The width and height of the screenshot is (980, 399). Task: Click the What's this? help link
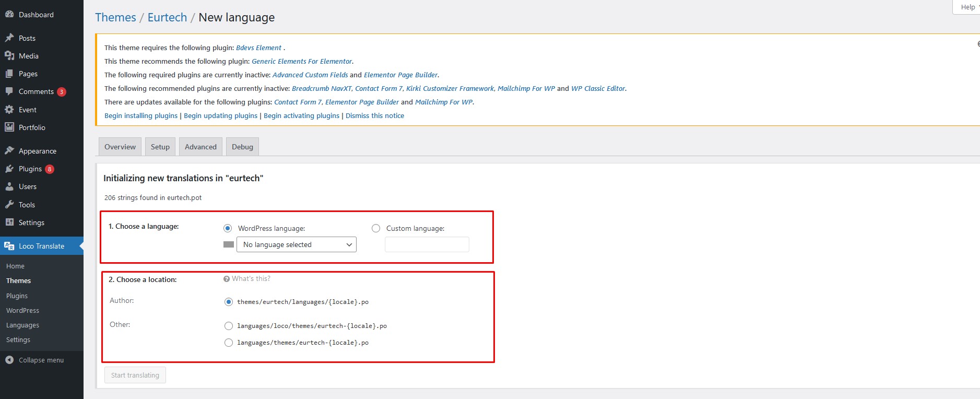click(251, 279)
